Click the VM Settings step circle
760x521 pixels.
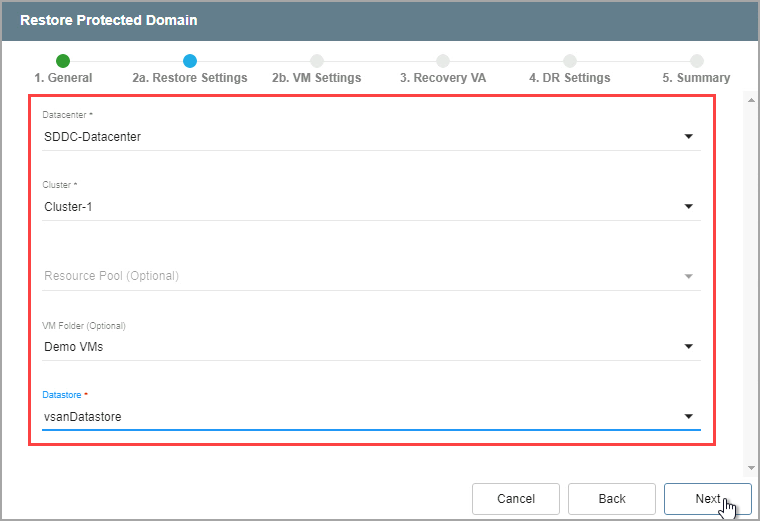[317, 61]
